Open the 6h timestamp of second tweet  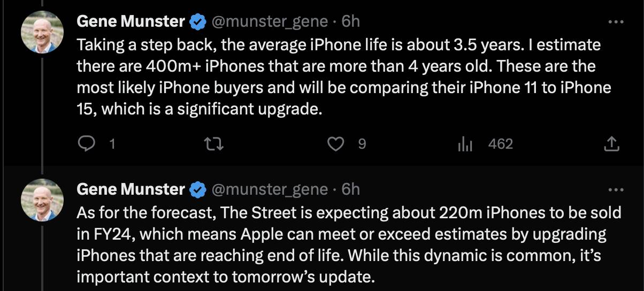350,189
